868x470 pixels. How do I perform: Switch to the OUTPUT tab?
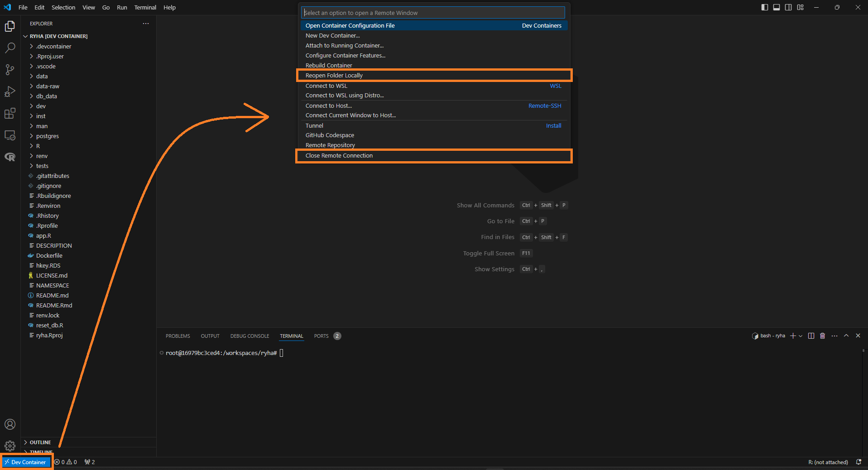210,336
